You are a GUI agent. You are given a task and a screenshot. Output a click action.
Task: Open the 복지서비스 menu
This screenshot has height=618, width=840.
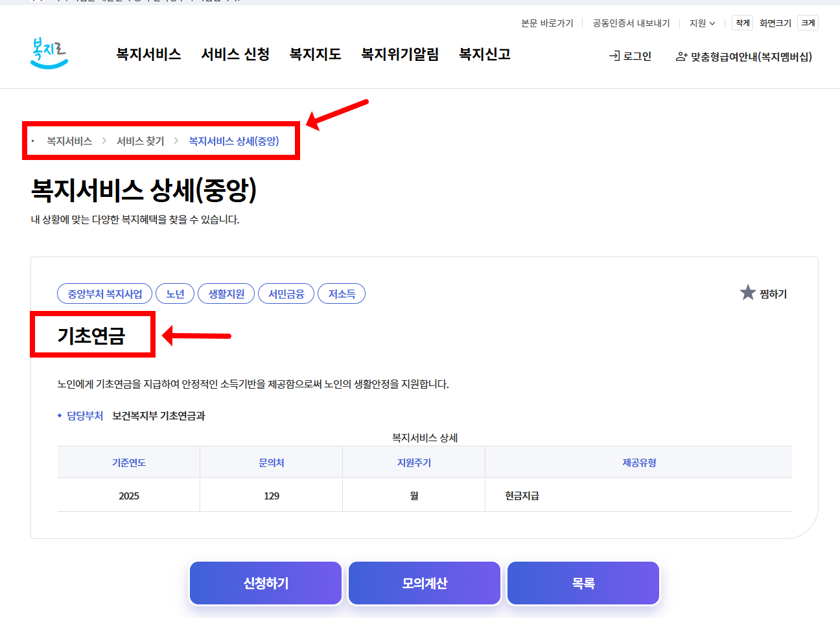click(x=148, y=54)
